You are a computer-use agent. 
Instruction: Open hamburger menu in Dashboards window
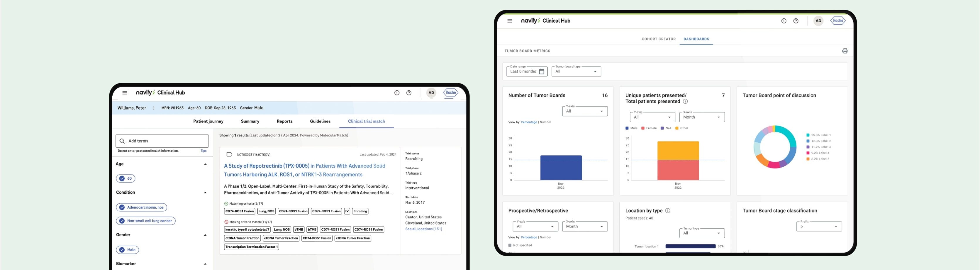[510, 21]
